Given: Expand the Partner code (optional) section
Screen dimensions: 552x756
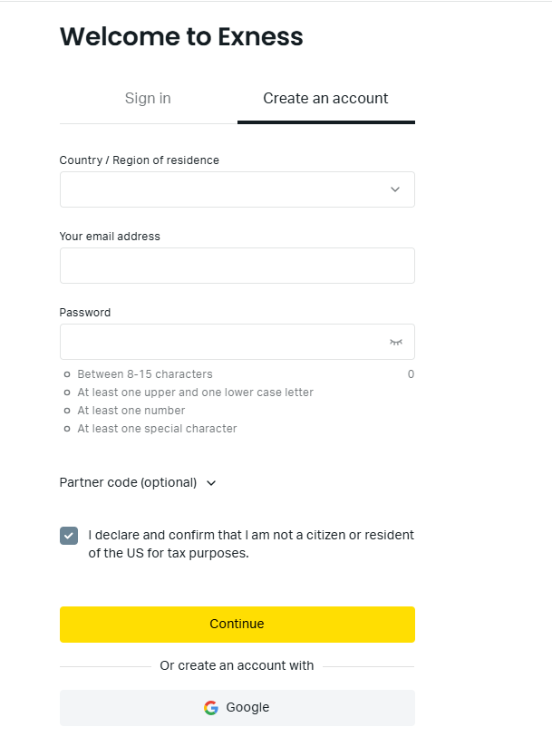Looking at the screenshot, I should pyautogui.click(x=128, y=482).
